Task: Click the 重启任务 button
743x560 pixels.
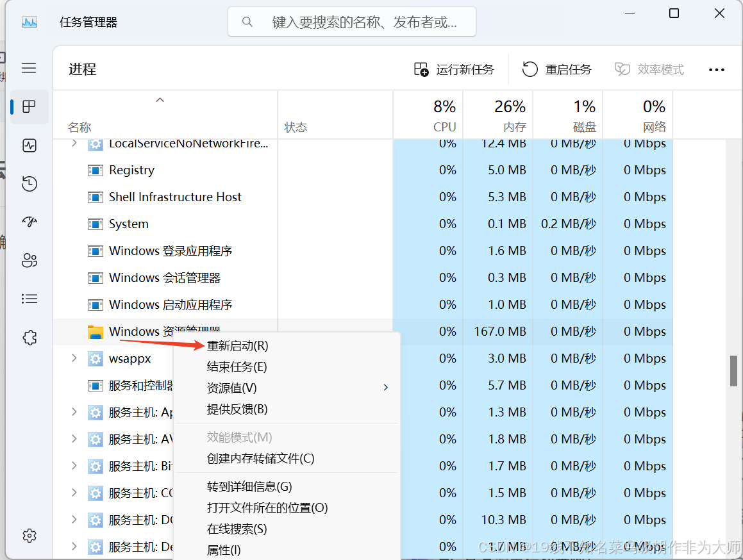Action: [556, 70]
